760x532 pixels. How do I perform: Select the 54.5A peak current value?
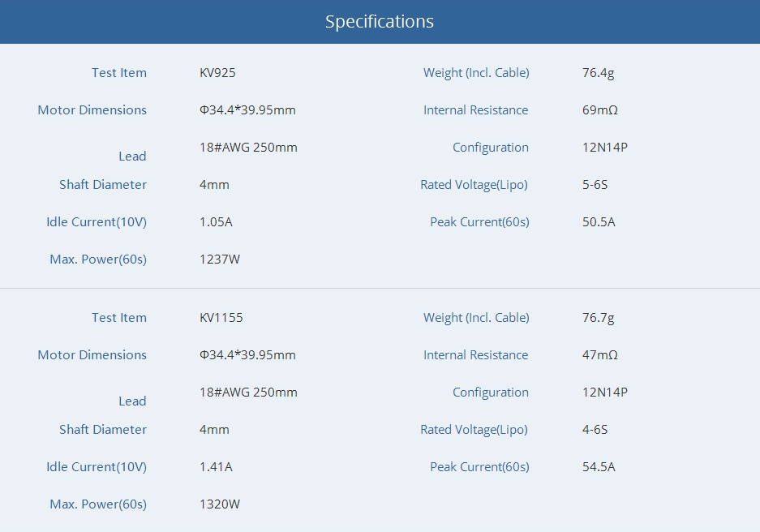pyautogui.click(x=599, y=467)
